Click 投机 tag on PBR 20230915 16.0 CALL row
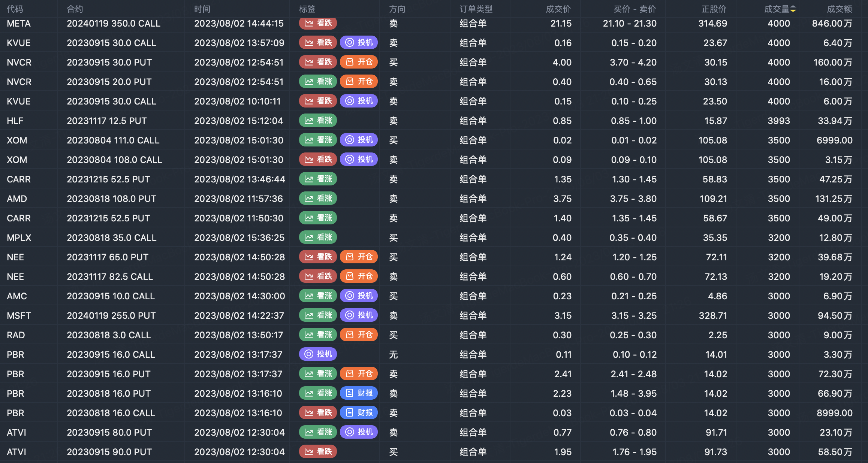Screen dimensions: 868x463 (318, 354)
